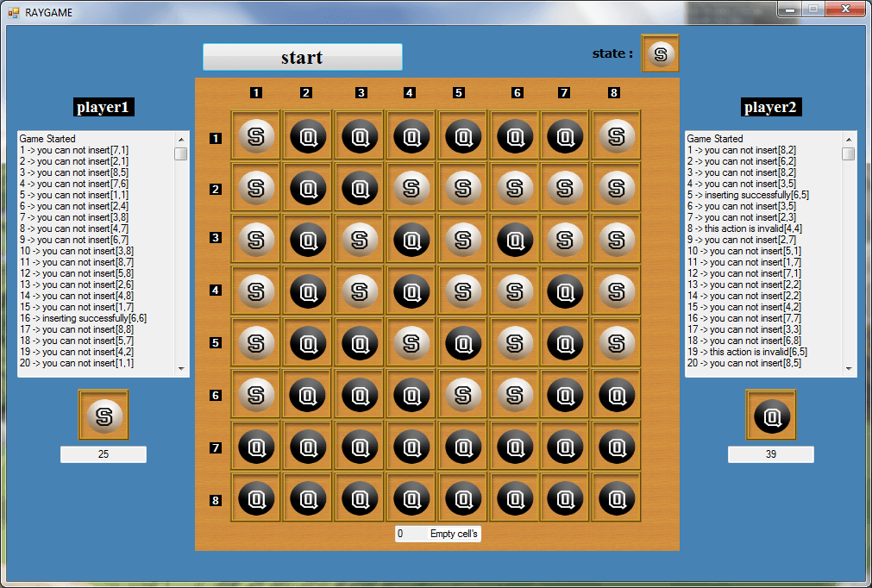The height and width of the screenshot is (588, 872).
Task: Click player2's score field showing 39
Action: point(771,454)
